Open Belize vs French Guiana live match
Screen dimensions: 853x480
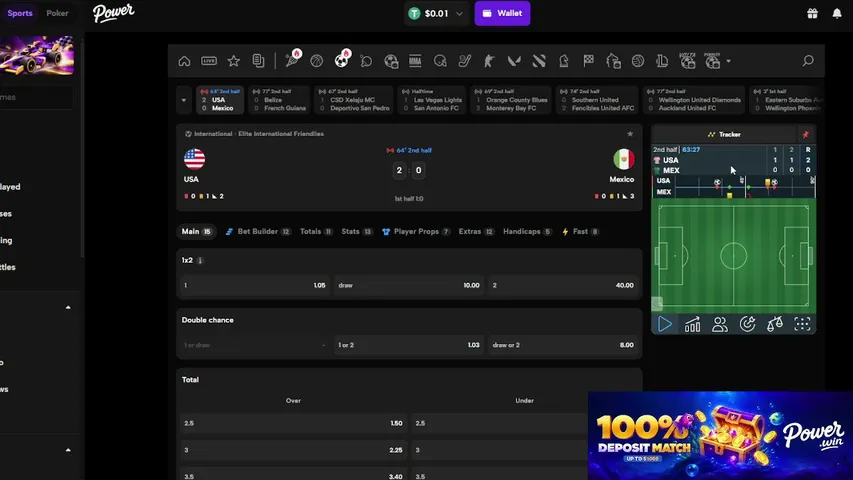280,100
